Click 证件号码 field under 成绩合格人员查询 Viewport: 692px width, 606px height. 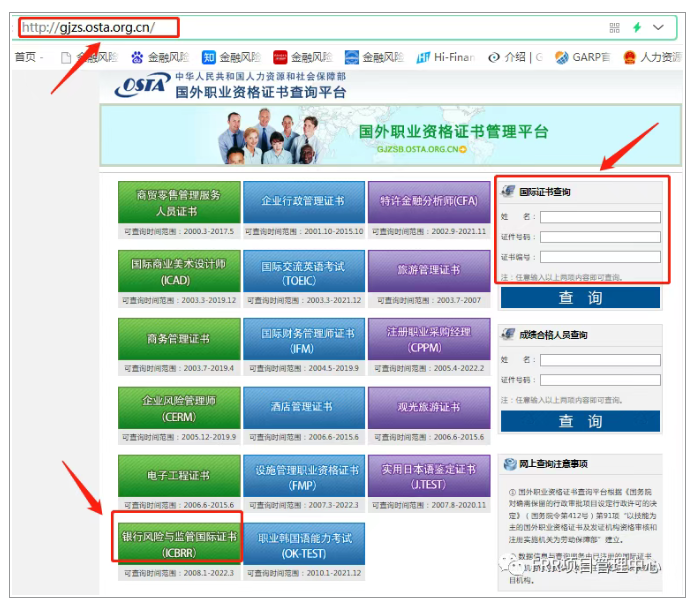tap(600, 380)
